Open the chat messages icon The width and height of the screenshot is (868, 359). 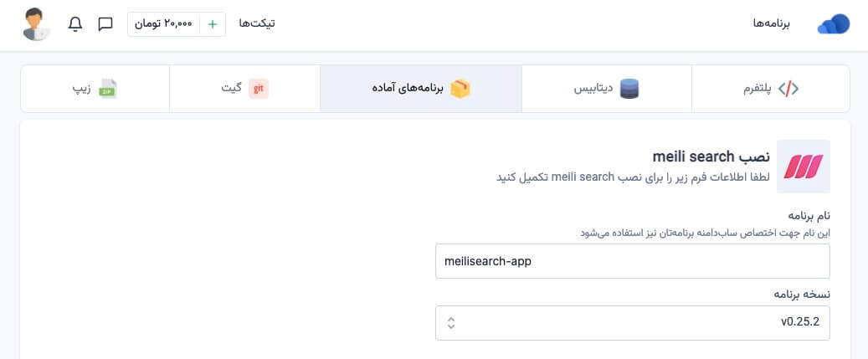105,23
